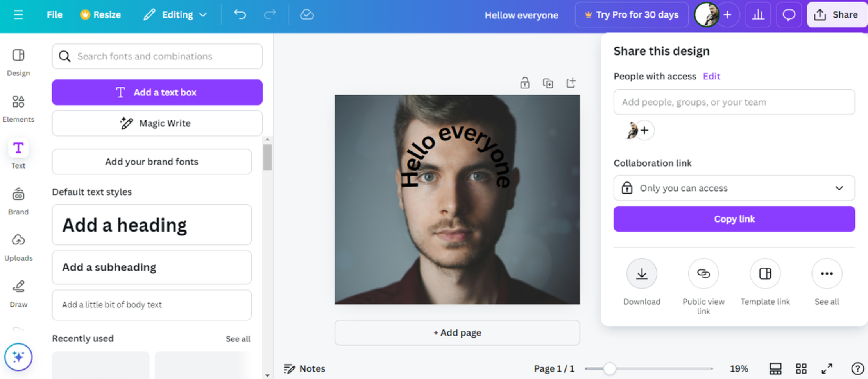Click the text panel scrollbar thumb
Screen dimensions: 868x379
click(267, 157)
